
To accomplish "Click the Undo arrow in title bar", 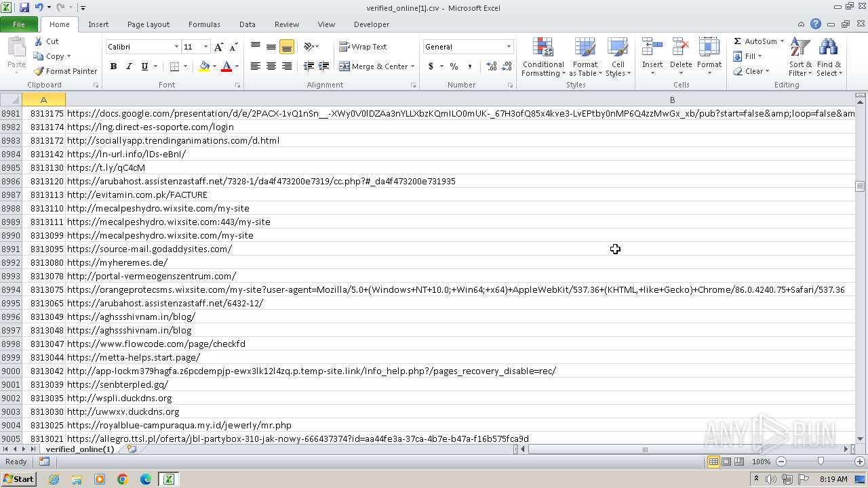I will click(39, 7).
